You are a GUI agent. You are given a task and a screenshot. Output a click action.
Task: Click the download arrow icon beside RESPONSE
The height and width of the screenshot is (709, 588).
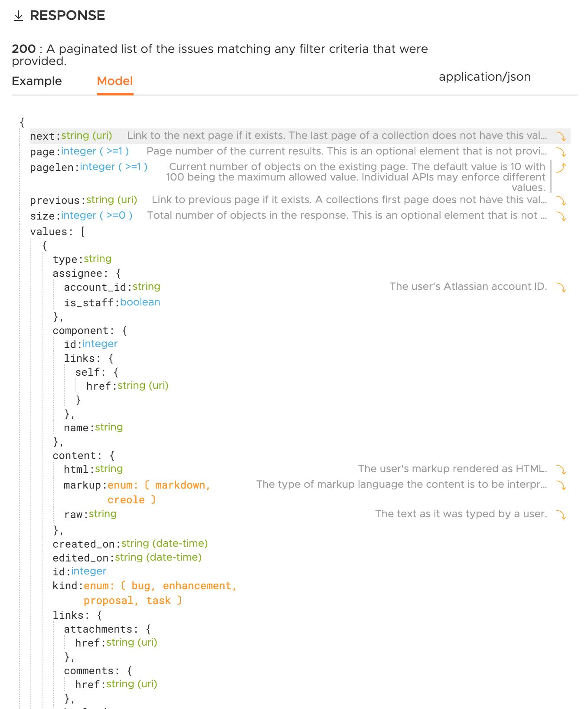coord(18,16)
